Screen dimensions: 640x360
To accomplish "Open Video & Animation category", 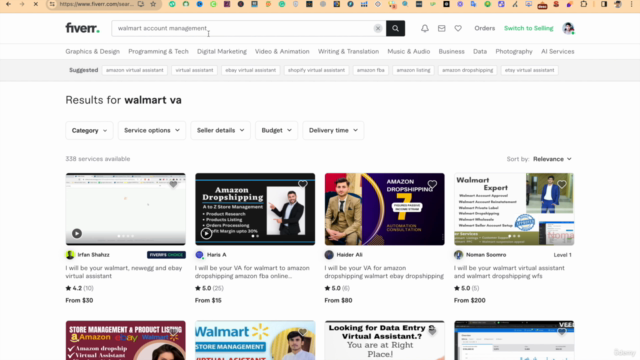I will click(x=282, y=51).
